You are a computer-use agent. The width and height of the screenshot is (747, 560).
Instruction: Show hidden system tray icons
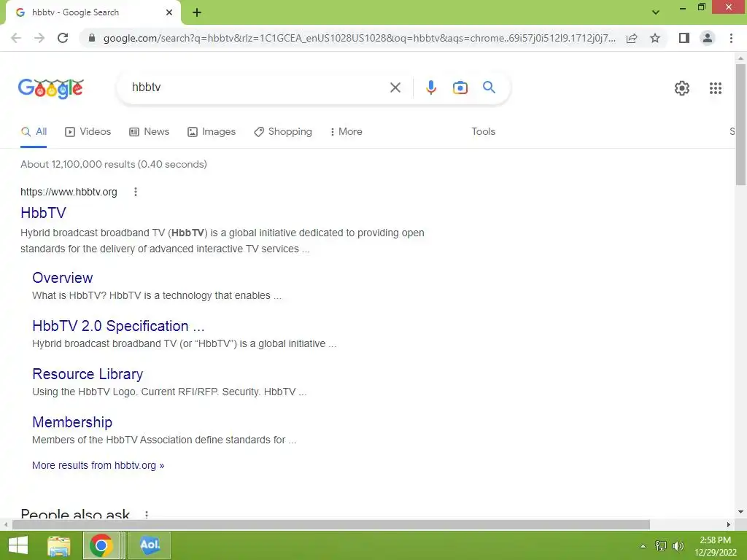[643, 545]
